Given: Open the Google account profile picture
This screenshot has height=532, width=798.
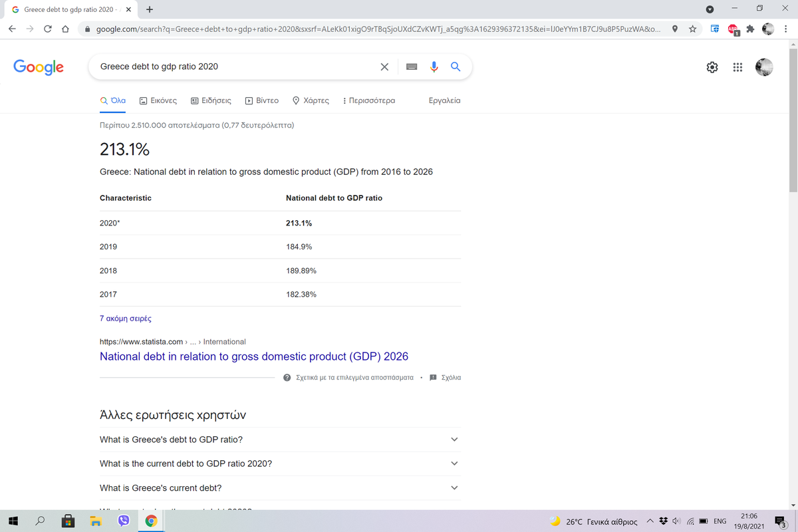Looking at the screenshot, I should tap(765, 67).
